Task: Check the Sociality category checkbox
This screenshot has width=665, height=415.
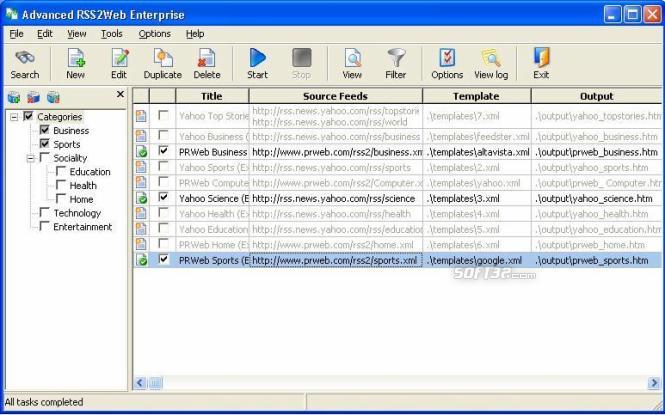Action: pyautogui.click(x=45, y=157)
